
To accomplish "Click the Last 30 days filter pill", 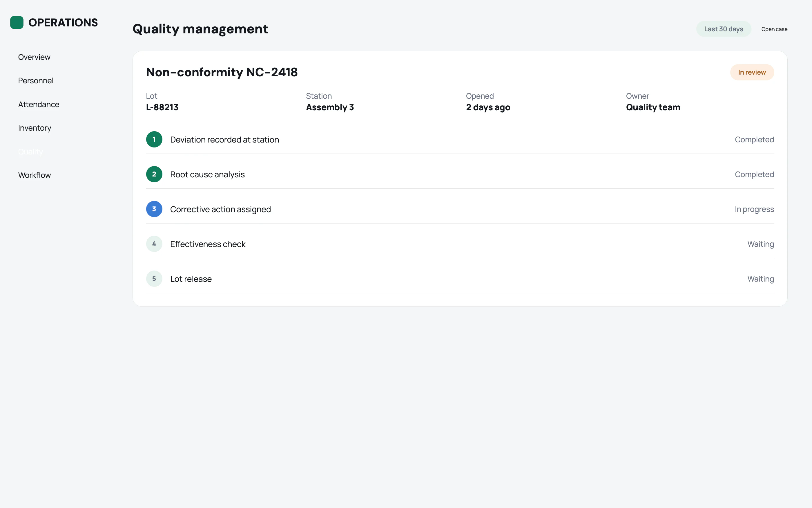I will [724, 29].
